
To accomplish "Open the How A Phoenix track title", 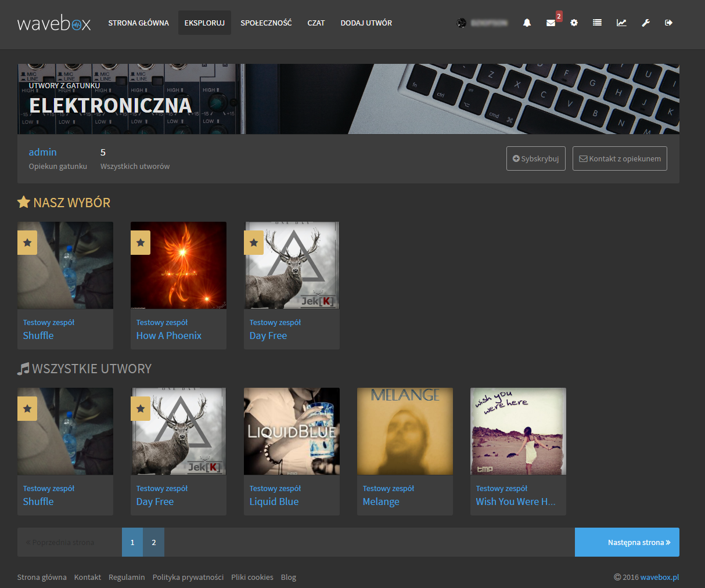I will coord(169,336).
